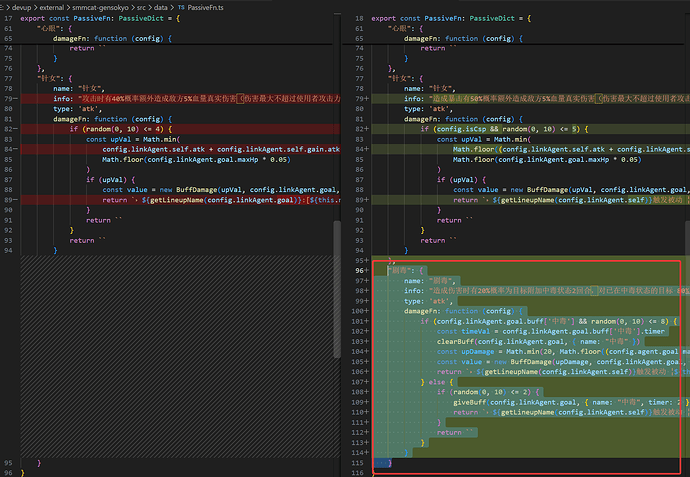Click the removed line number '82−'
690x477 pixels.
coord(11,129)
